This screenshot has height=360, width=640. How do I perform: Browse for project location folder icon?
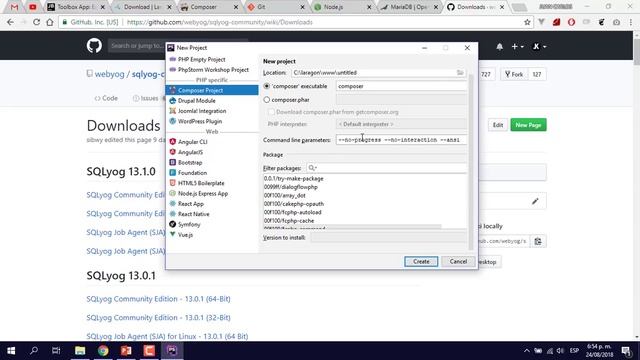[x=460, y=73]
